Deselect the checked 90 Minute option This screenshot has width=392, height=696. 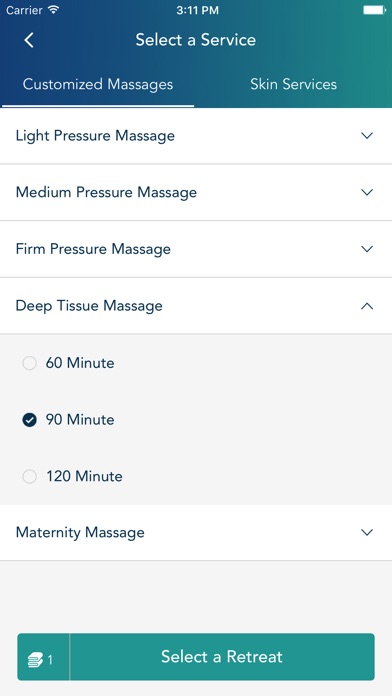tap(29, 420)
